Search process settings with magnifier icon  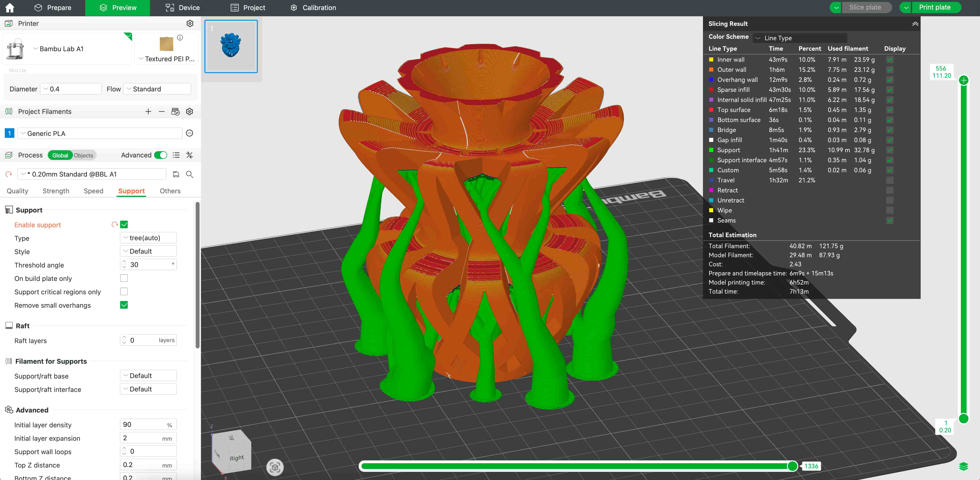click(x=189, y=174)
